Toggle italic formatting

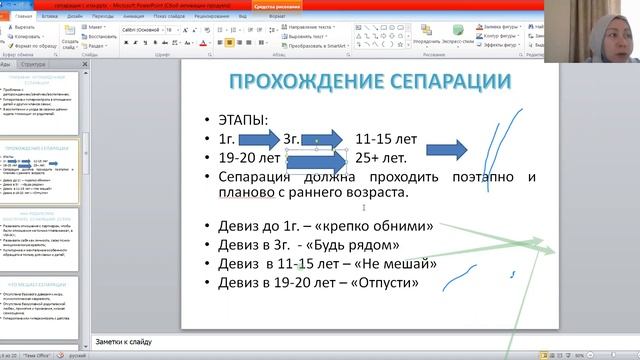pos(136,42)
